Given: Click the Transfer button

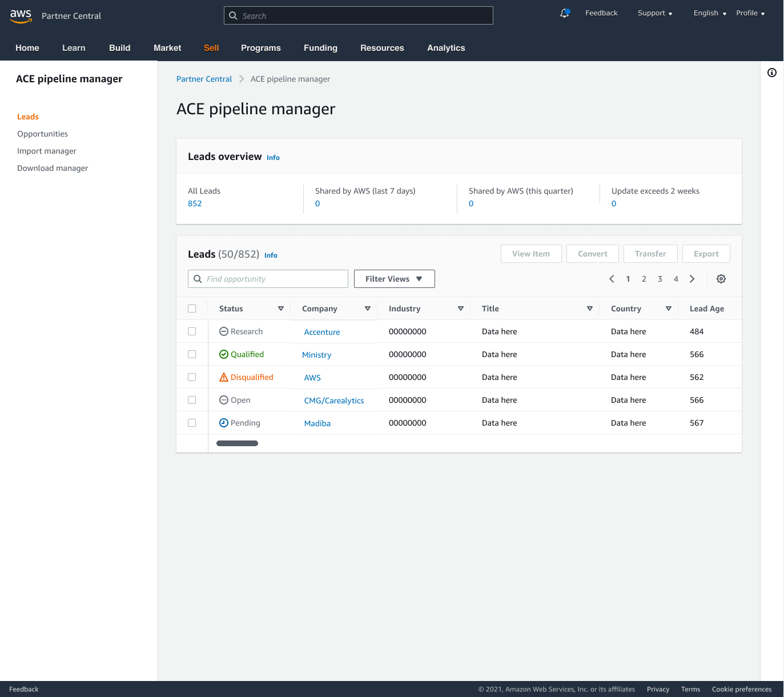Looking at the screenshot, I should (x=650, y=254).
